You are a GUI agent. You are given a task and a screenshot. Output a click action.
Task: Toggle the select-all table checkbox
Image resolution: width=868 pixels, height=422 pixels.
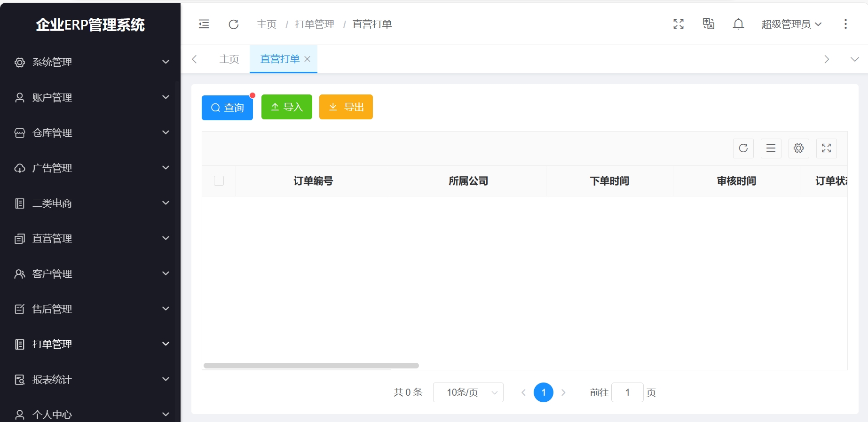[219, 181]
